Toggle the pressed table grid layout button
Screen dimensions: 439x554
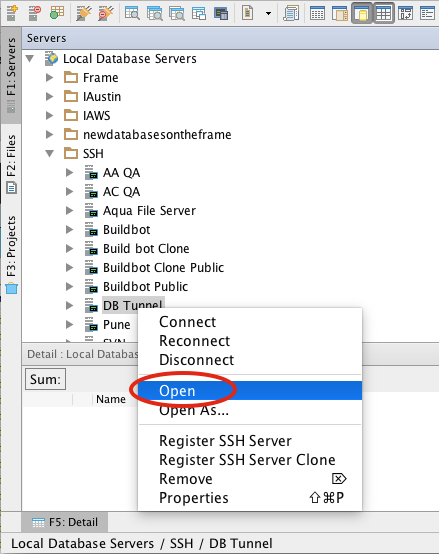pos(384,13)
